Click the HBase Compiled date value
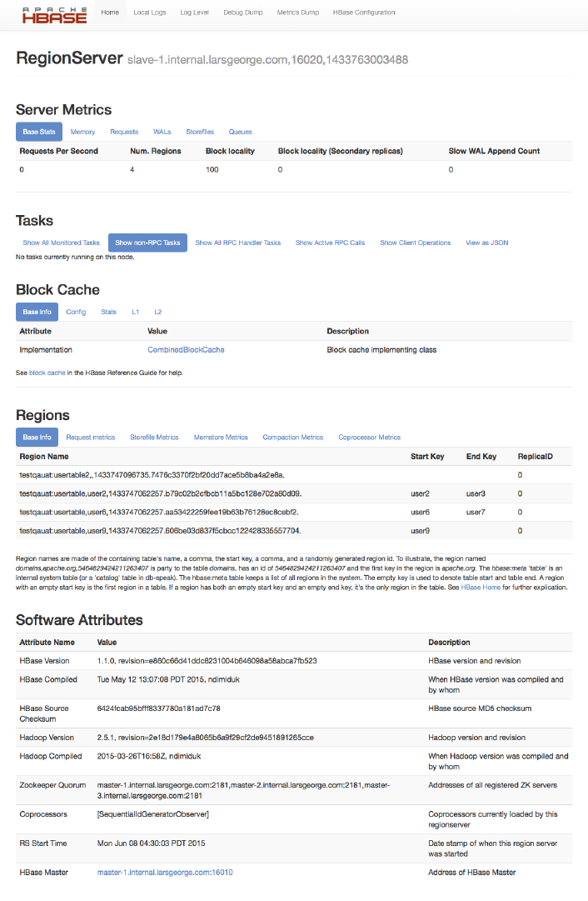The height and width of the screenshot is (901, 588). pyautogui.click(x=168, y=679)
